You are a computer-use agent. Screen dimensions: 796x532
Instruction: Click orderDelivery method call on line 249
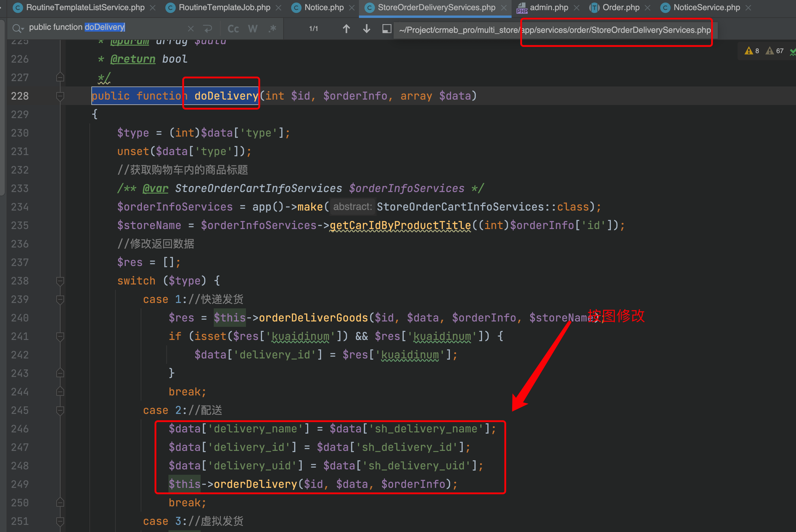tap(255, 484)
